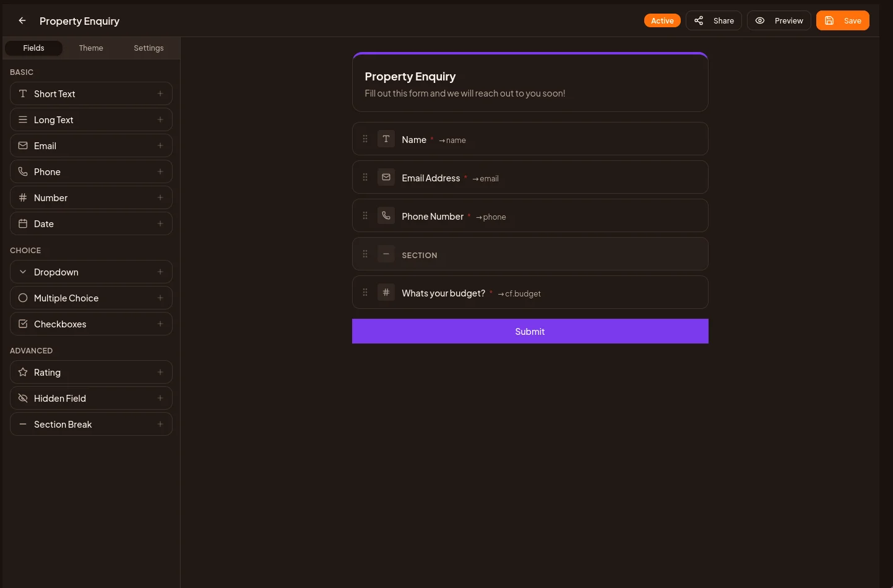Add a Short Text field

coord(91,93)
